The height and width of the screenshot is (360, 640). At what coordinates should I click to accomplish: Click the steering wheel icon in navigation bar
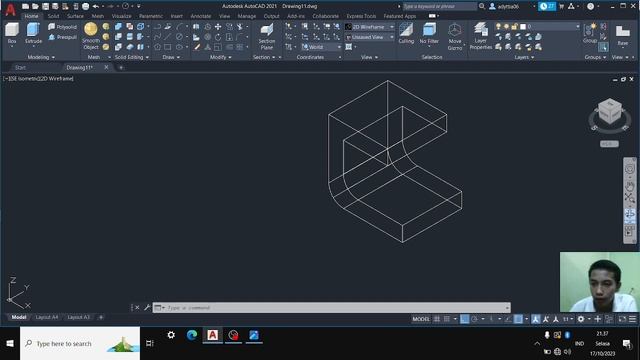pos(629,169)
